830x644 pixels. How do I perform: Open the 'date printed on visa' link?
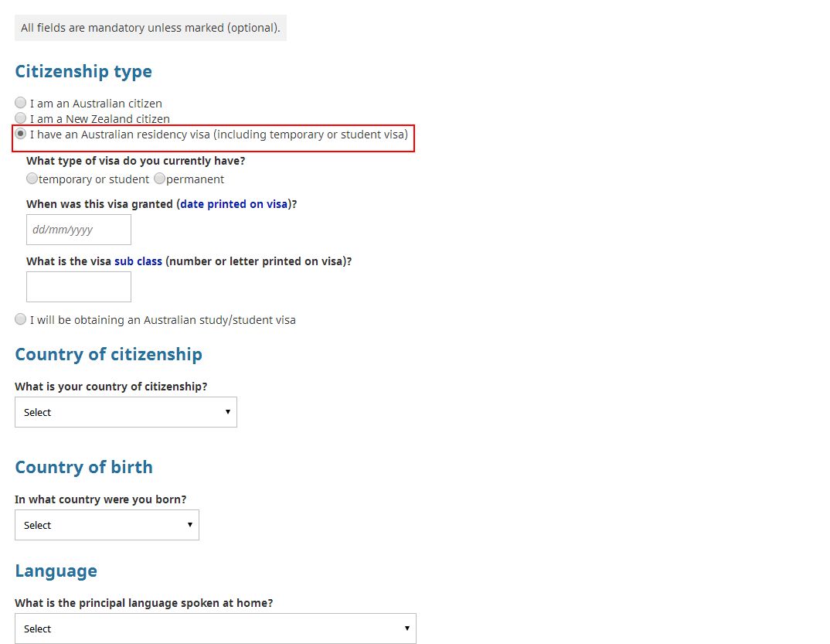click(233, 205)
